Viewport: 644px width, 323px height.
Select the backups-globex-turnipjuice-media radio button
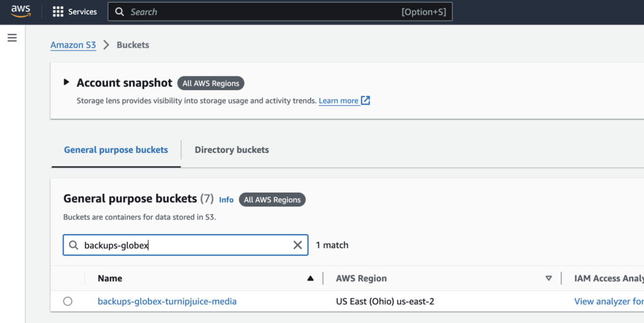pyautogui.click(x=68, y=302)
